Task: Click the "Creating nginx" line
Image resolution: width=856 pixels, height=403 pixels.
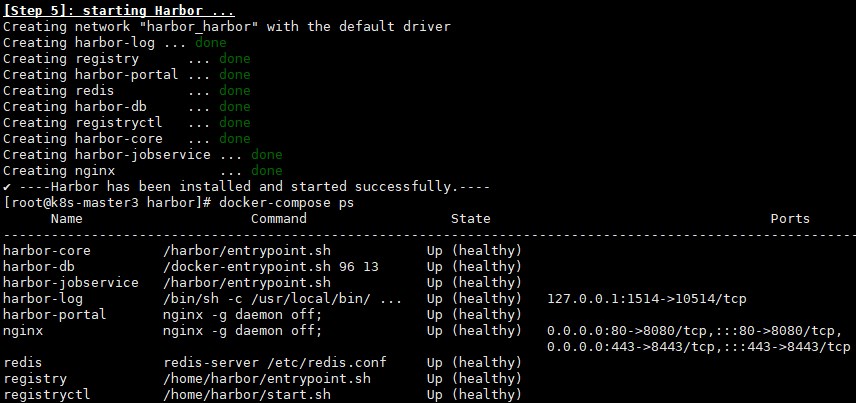Action: click(142, 170)
